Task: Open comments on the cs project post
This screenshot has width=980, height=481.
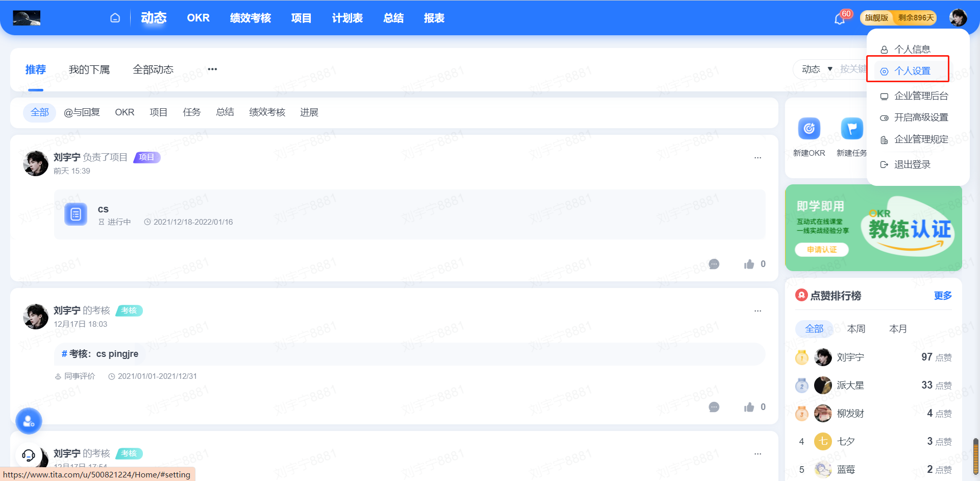Action: click(x=714, y=264)
